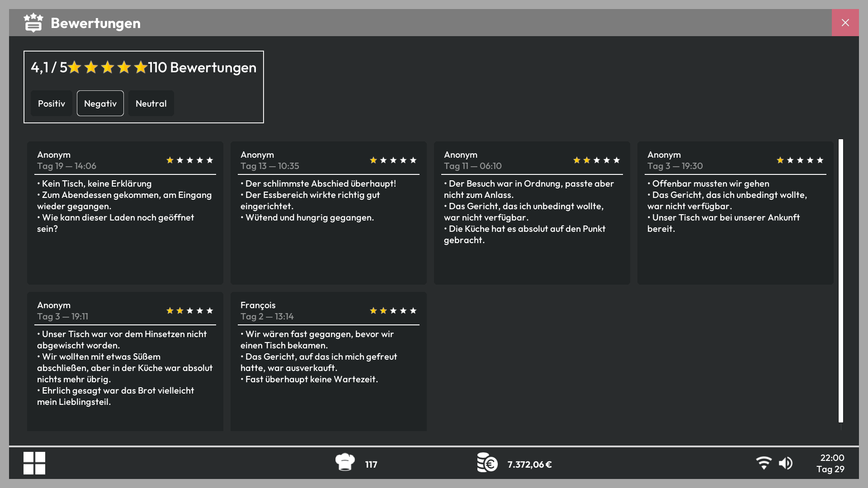868x488 pixels.
Task: Open François's Tag 2 review card
Action: click(x=329, y=361)
